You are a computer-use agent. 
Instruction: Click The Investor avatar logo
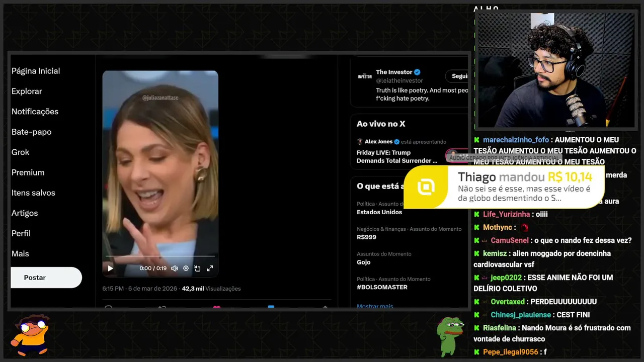pyautogui.click(x=365, y=76)
